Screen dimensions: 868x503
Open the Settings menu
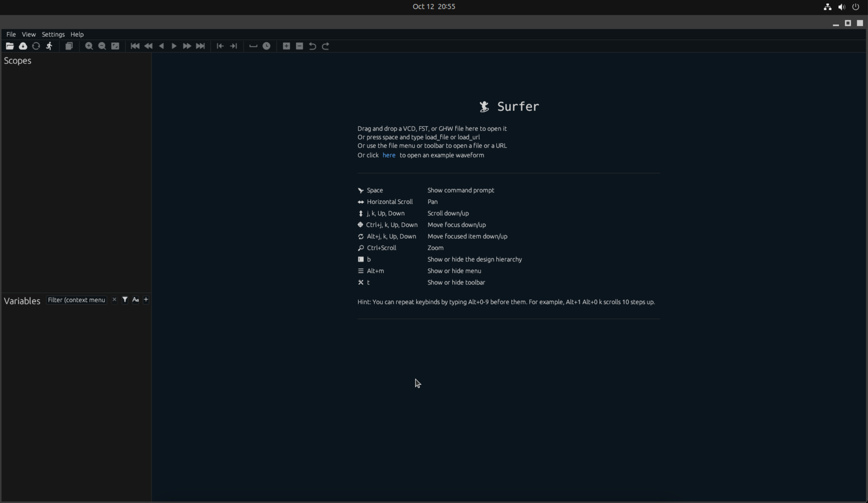coord(53,34)
